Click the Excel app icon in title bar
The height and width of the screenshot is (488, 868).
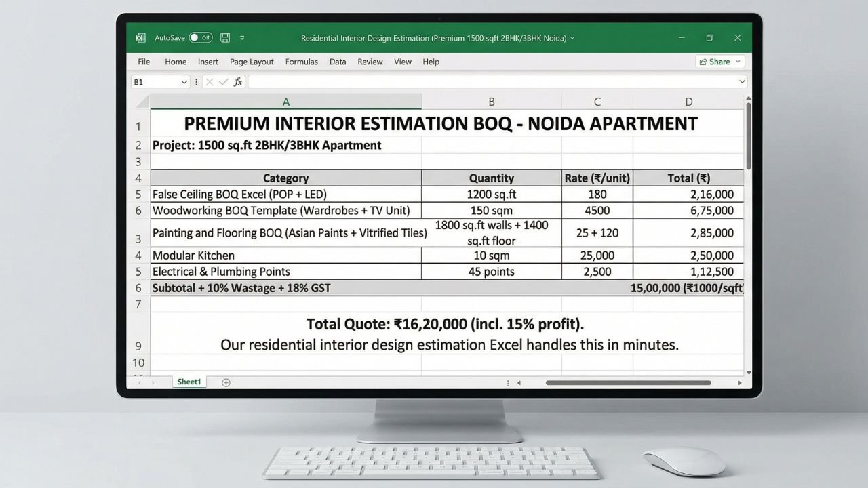pos(140,38)
